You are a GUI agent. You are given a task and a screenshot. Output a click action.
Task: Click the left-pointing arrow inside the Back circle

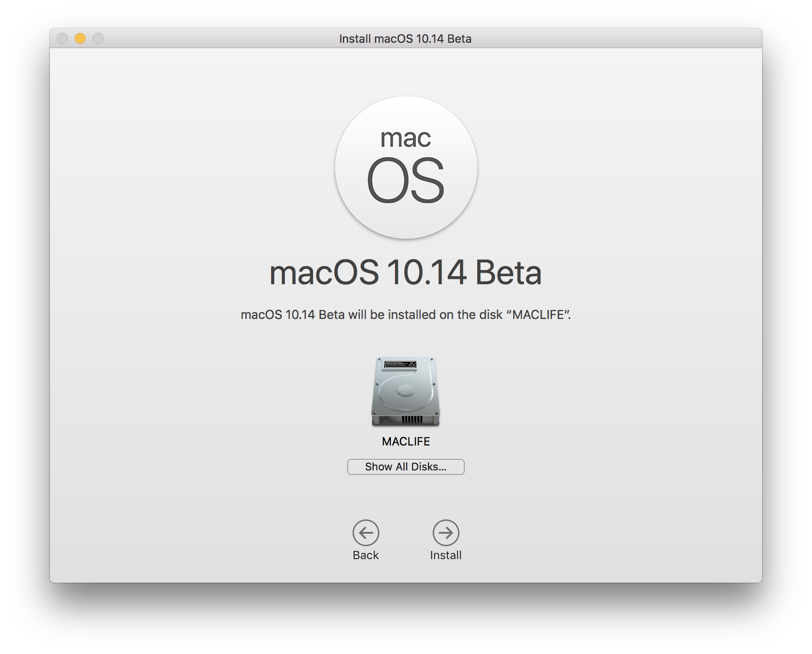pos(365,533)
